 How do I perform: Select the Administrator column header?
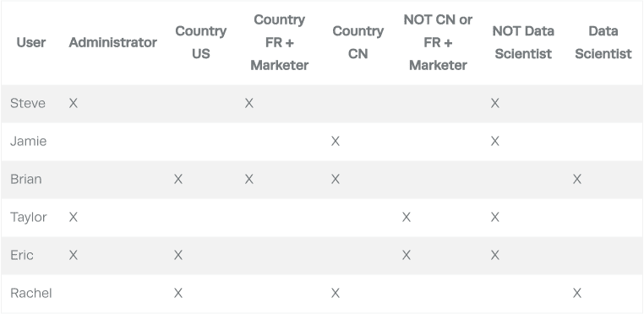(x=112, y=42)
